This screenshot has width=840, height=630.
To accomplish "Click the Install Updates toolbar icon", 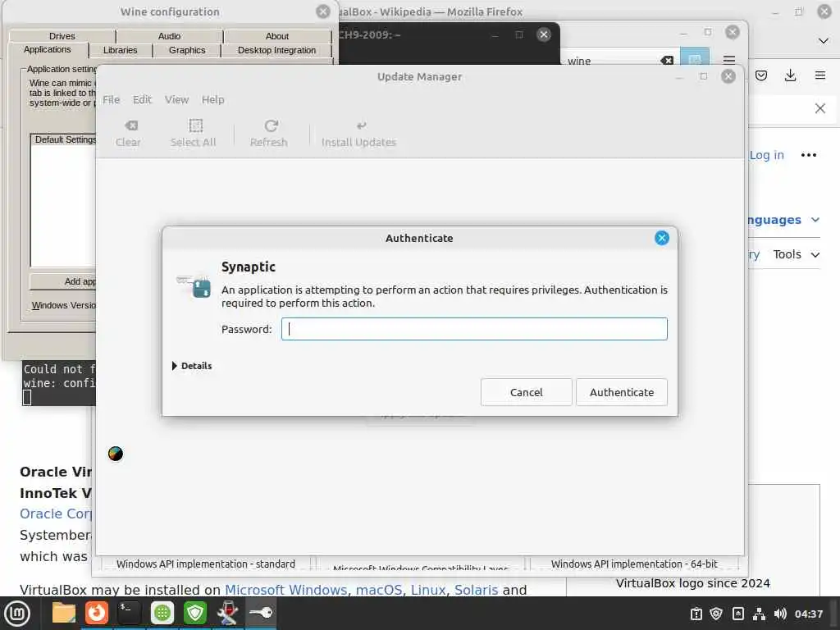I will point(359,133).
